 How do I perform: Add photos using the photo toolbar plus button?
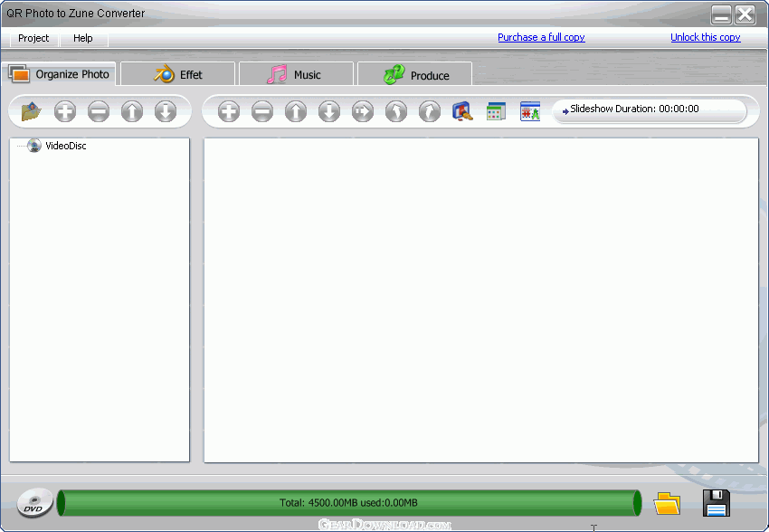[229, 111]
